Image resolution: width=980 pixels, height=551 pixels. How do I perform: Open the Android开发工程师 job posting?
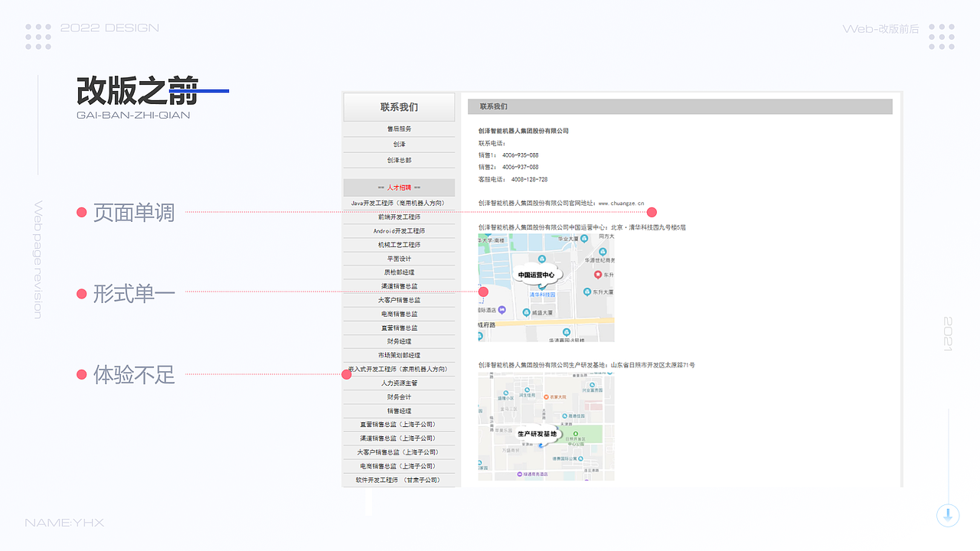398,230
